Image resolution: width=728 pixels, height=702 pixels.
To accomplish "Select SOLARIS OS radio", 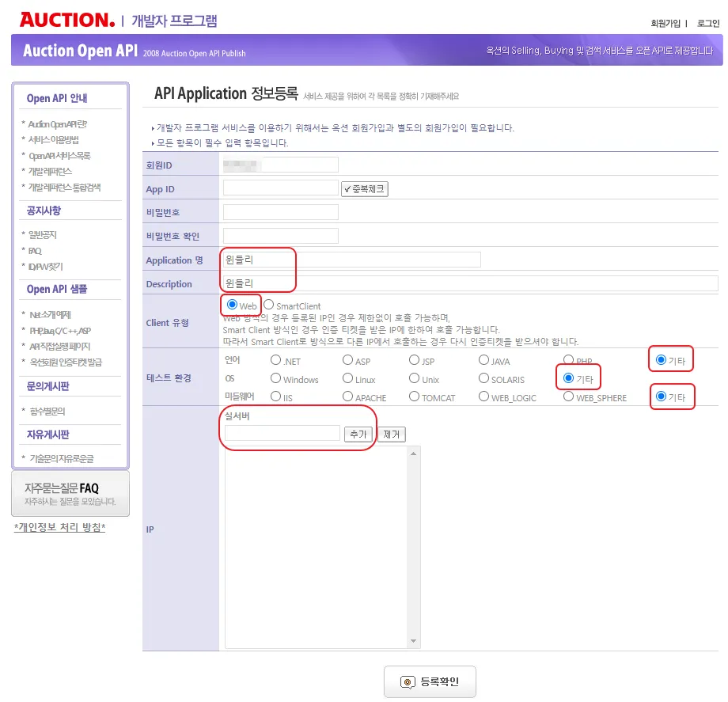I will pos(483,378).
